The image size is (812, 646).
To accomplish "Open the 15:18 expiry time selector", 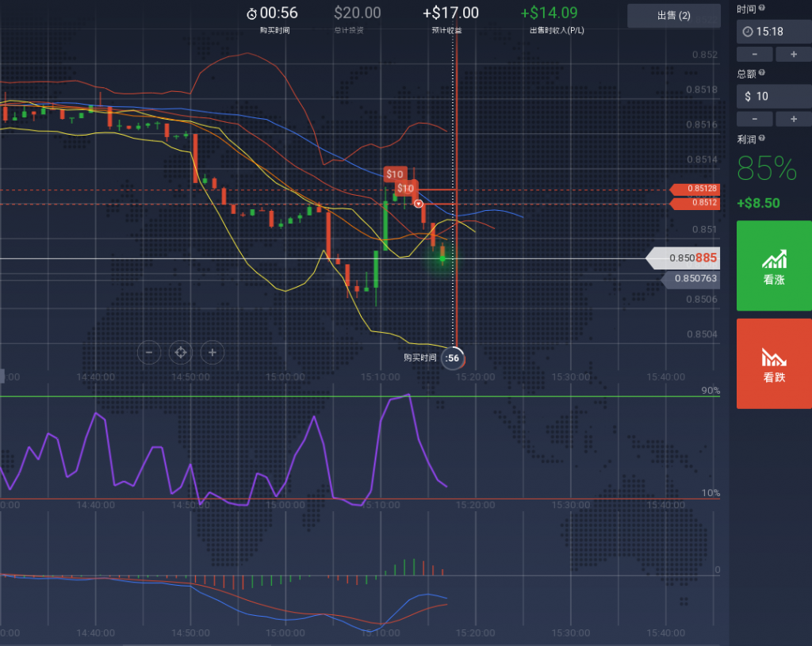I will click(x=773, y=32).
